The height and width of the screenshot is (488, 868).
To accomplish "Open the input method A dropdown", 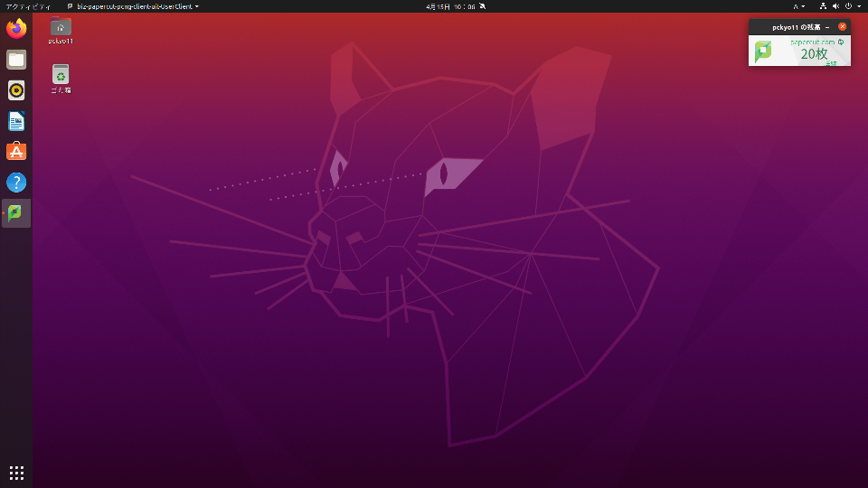I will coord(798,6).
